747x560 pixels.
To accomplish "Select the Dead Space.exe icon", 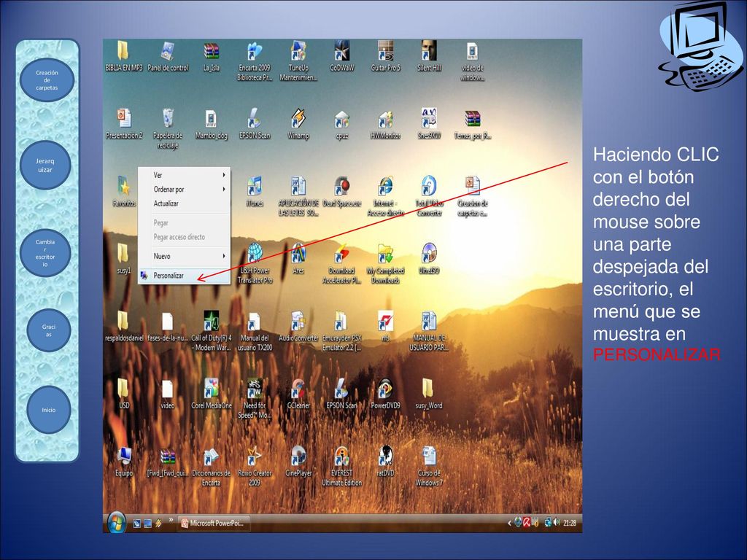I will [341, 186].
